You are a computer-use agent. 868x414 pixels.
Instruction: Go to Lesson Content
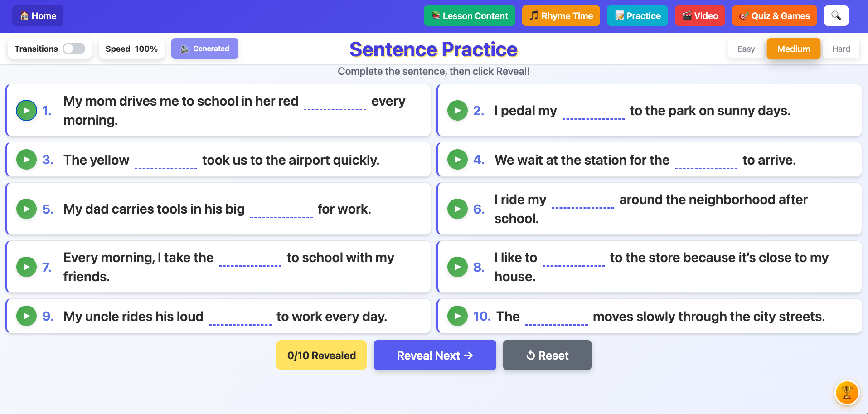point(469,15)
